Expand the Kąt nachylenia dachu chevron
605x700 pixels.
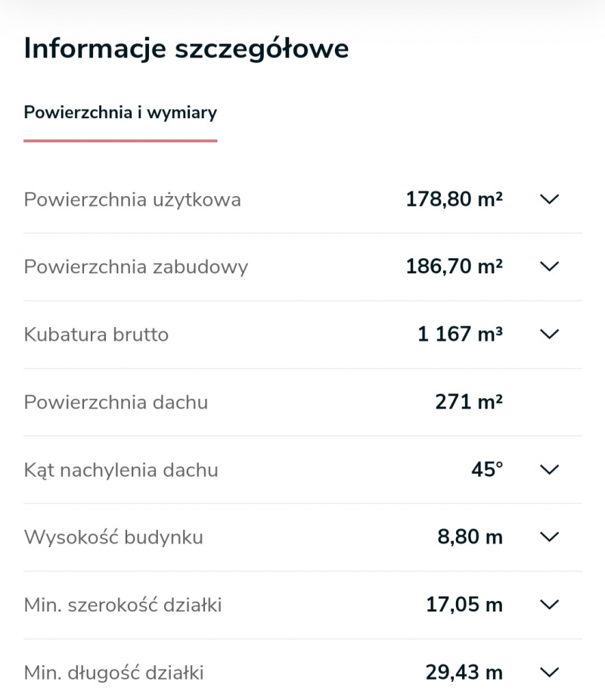pyautogui.click(x=549, y=470)
